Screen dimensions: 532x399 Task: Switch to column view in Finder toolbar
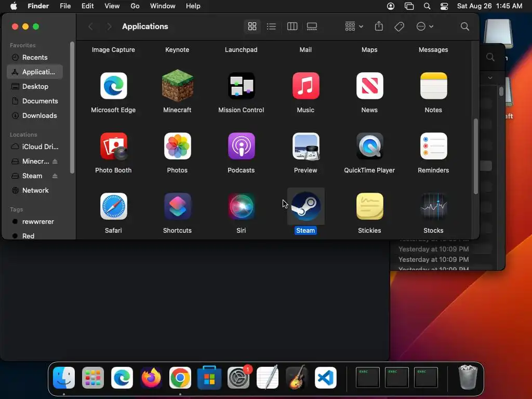292,26
